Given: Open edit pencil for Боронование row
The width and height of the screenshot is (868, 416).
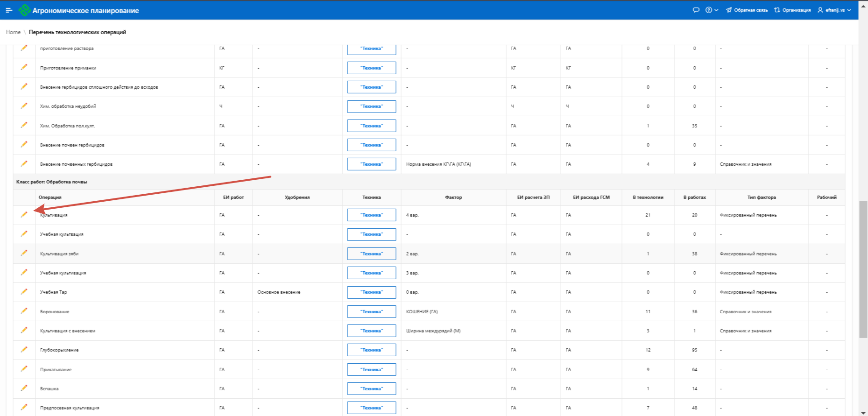Looking at the screenshot, I should click(x=24, y=311).
